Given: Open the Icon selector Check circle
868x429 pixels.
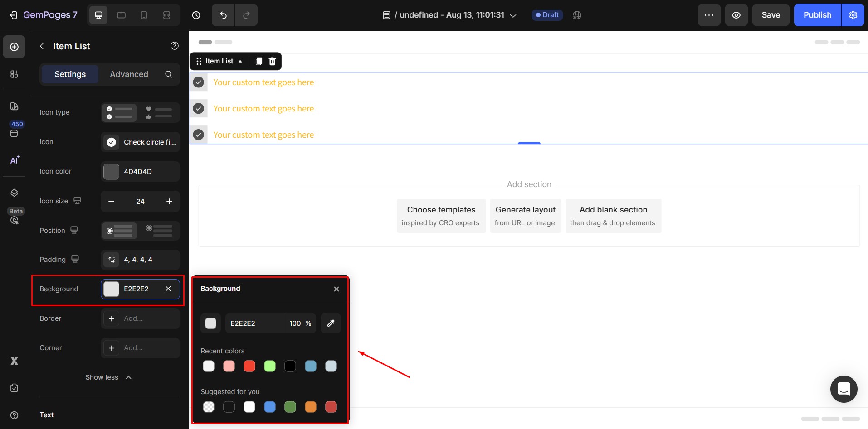Looking at the screenshot, I should click(140, 142).
